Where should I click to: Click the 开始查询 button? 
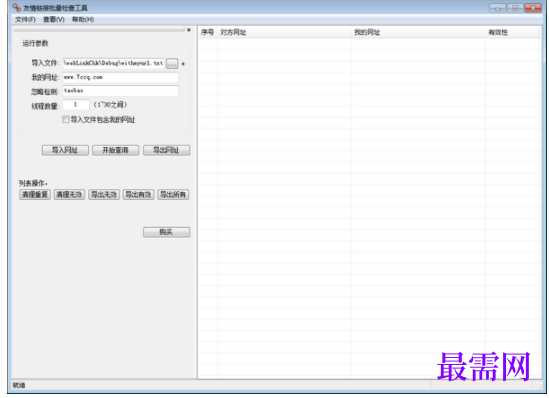click(116, 151)
